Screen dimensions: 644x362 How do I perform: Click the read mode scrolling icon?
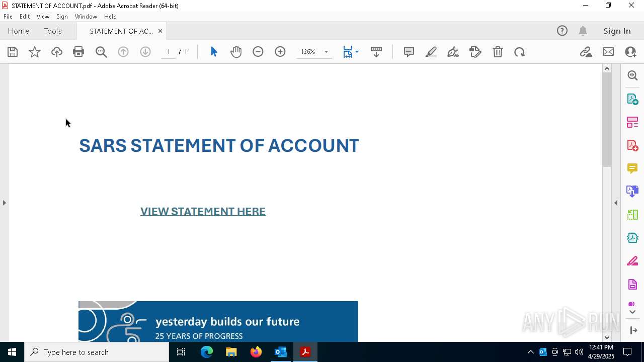tap(376, 52)
